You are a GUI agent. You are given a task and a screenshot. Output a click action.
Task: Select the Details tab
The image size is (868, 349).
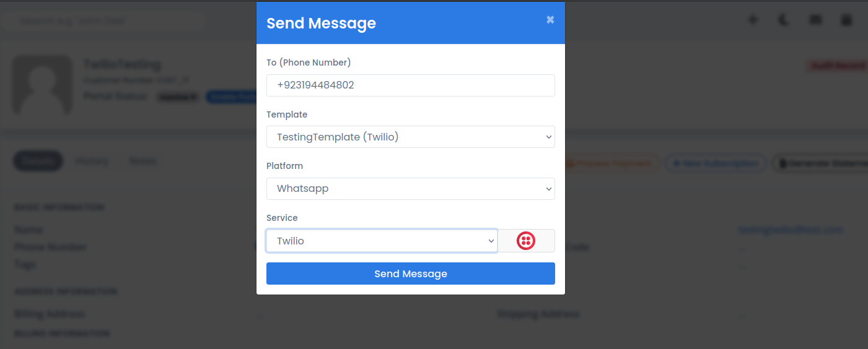[38, 162]
